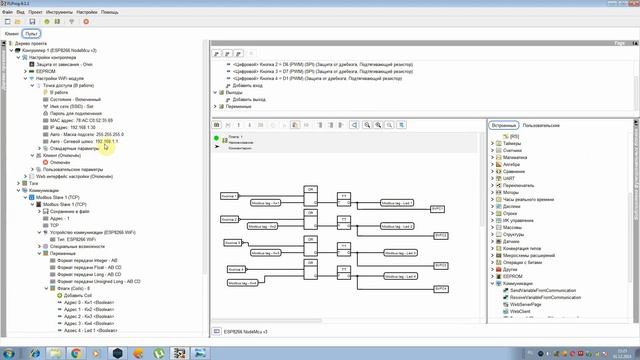Viewport: 640px width, 360px height.
Task: Click the first button above the inputs list
Action: pos(217,53)
